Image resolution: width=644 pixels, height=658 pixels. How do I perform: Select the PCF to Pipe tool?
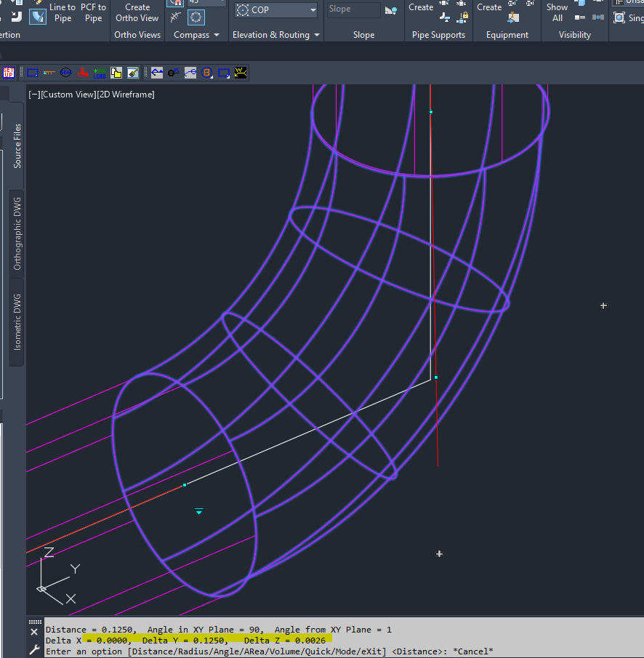tap(93, 12)
